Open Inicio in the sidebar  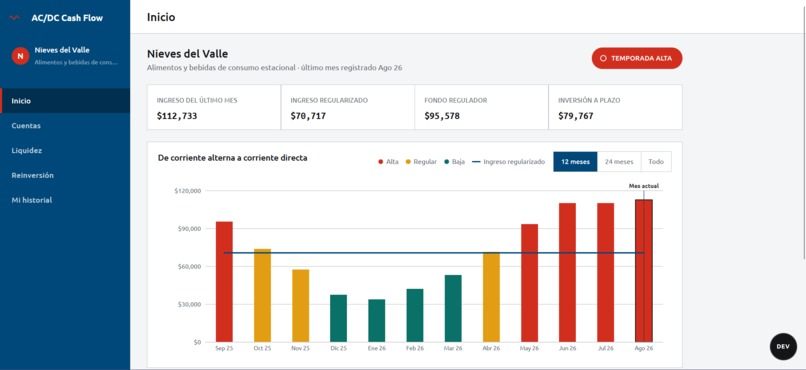[65, 101]
